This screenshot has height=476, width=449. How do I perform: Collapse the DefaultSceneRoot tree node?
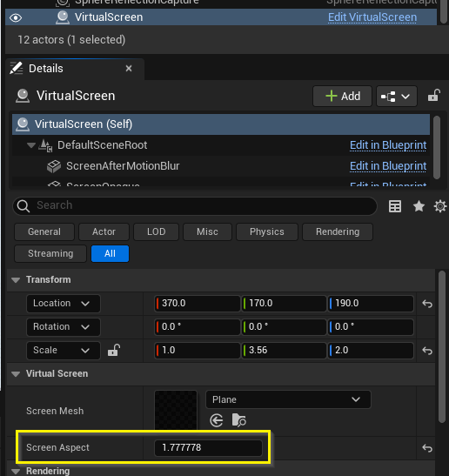(x=31, y=145)
